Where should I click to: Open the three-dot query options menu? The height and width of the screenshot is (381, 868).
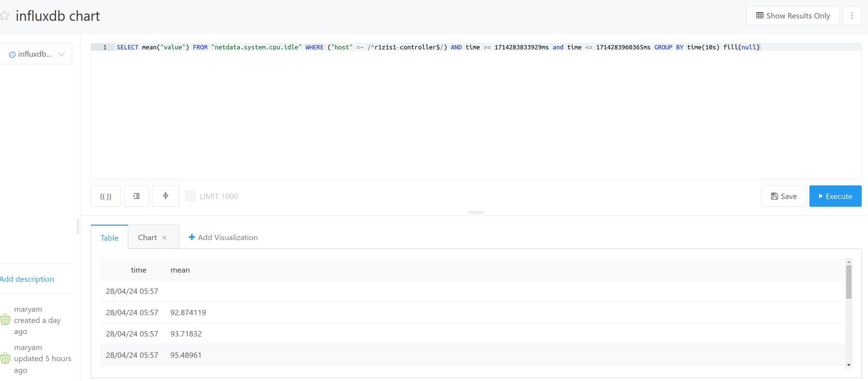click(852, 15)
